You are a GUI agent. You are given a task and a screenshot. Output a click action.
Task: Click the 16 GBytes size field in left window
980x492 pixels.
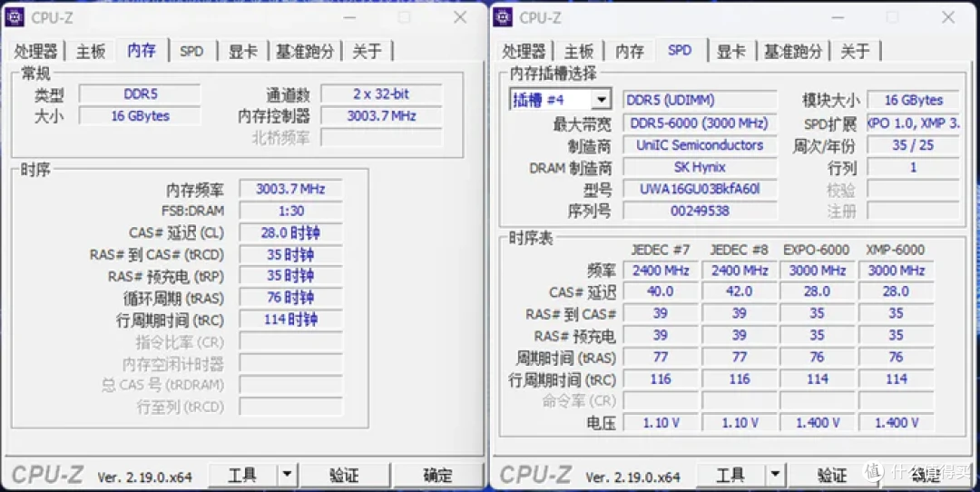pos(140,115)
